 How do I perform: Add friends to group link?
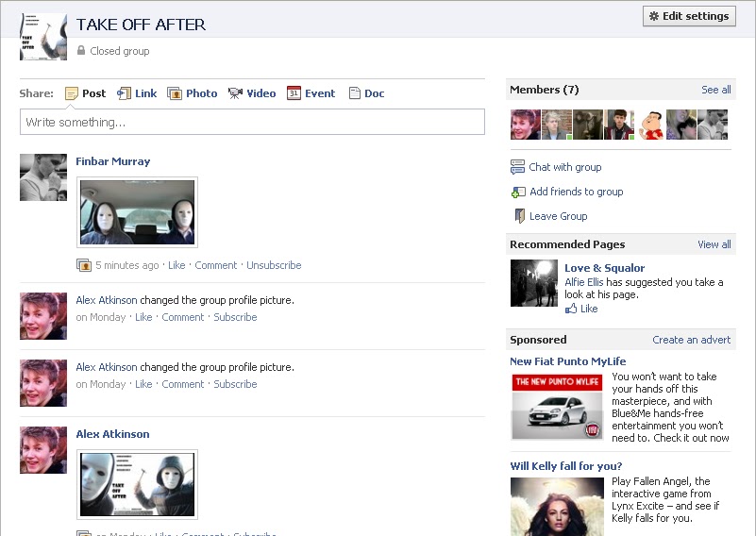click(x=576, y=192)
